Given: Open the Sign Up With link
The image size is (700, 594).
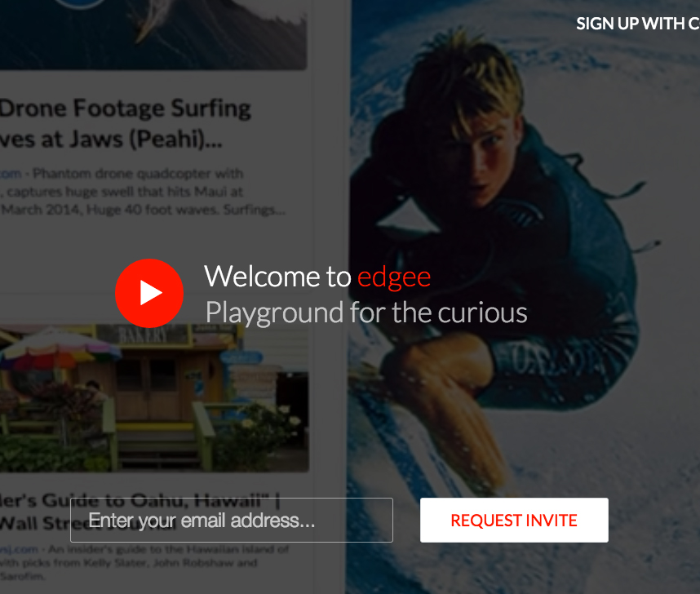Looking at the screenshot, I should click(638, 24).
